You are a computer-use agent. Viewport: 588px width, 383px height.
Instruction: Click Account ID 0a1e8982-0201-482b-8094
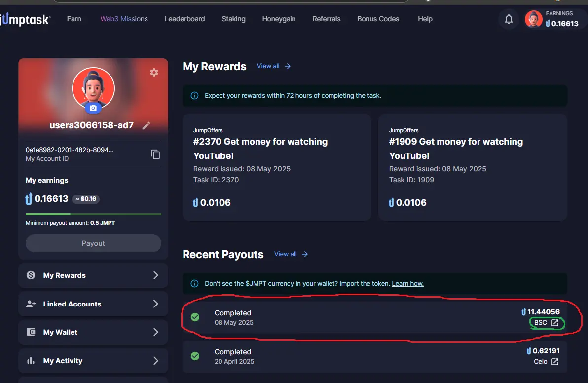point(70,150)
